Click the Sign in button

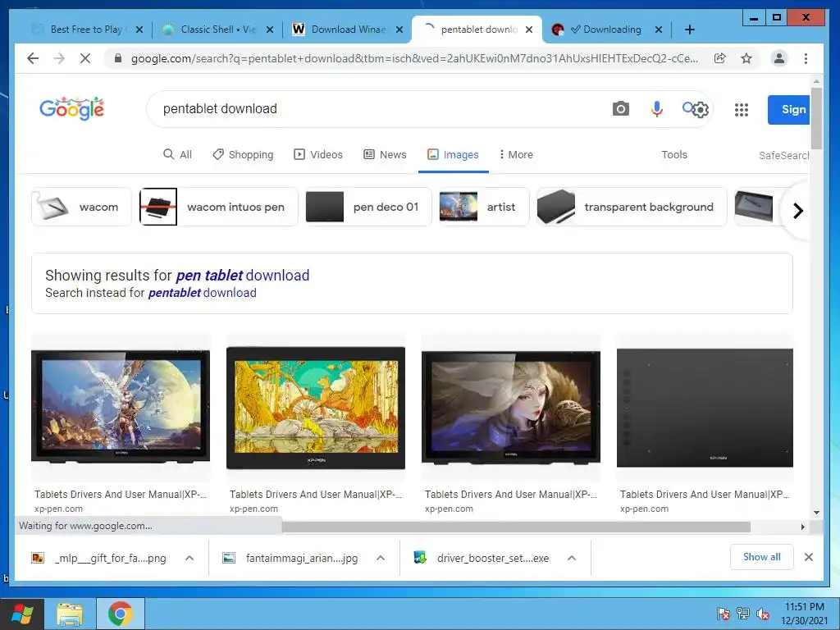pyautogui.click(x=788, y=110)
